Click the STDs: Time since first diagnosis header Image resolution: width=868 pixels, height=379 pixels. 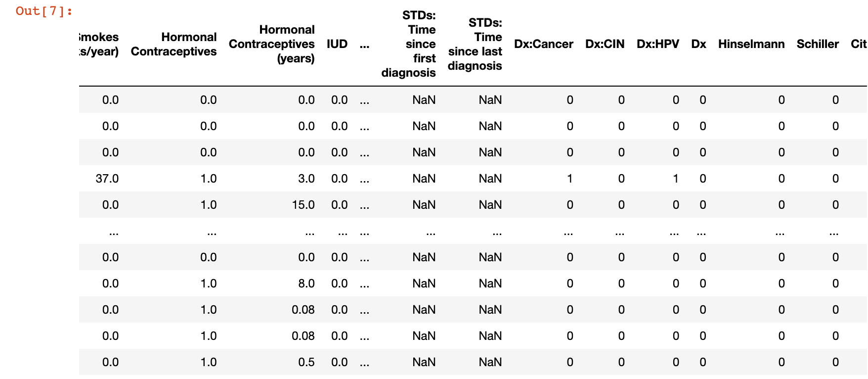click(409, 44)
